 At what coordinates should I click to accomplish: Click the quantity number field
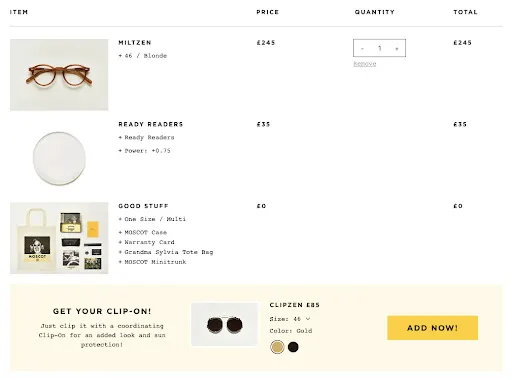pos(379,48)
